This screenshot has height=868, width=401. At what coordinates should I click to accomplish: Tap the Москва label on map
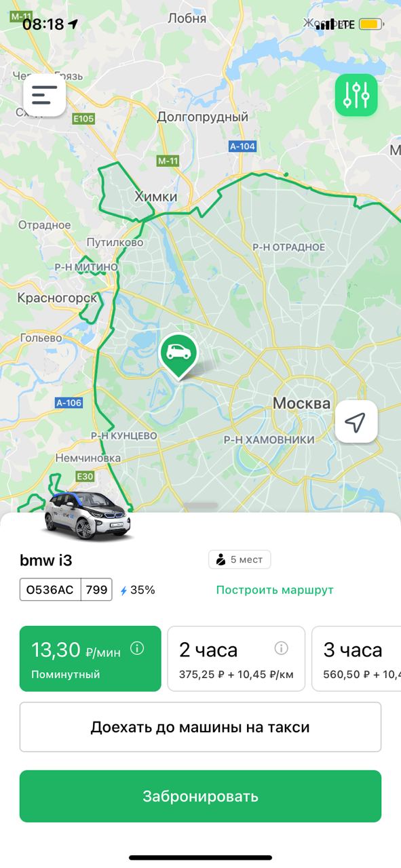tap(301, 403)
